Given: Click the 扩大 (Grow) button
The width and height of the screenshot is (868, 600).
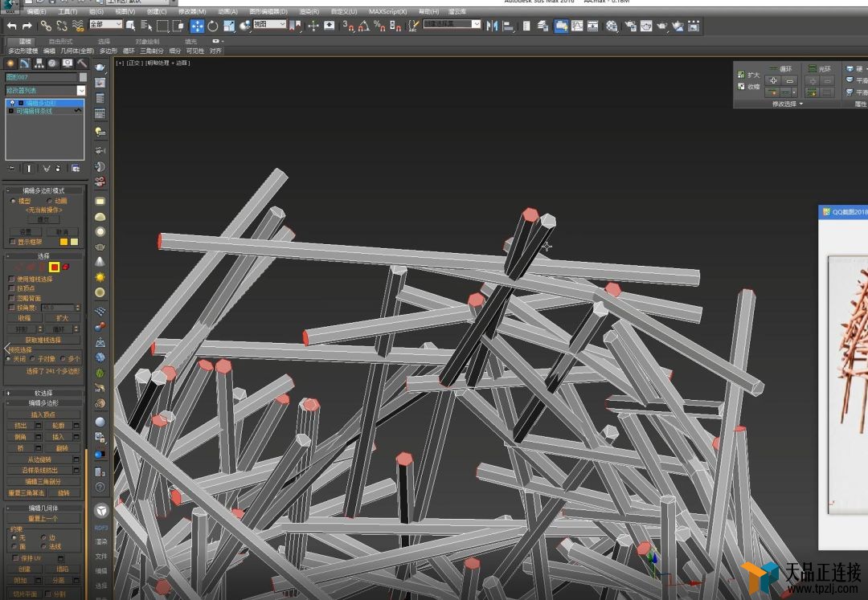Looking at the screenshot, I should (x=62, y=319).
